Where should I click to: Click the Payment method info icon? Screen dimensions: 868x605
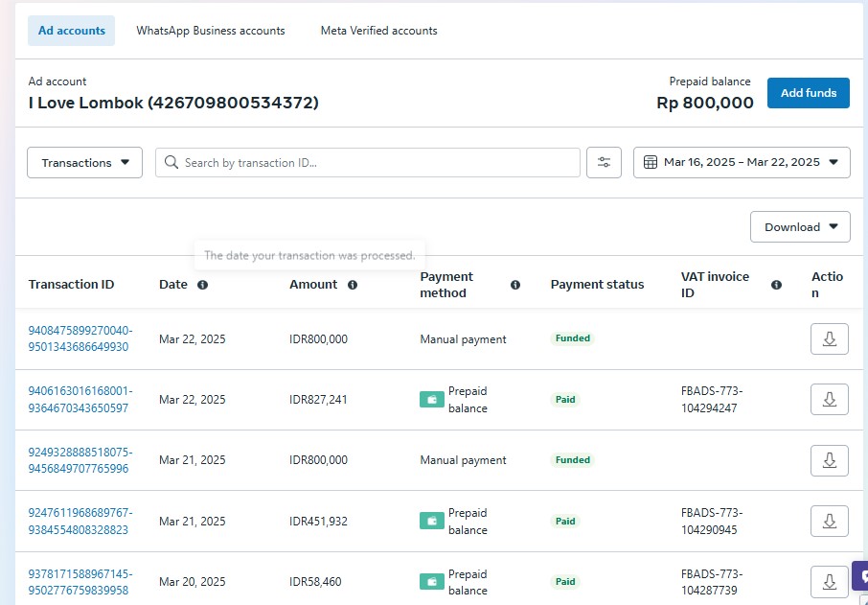click(515, 285)
